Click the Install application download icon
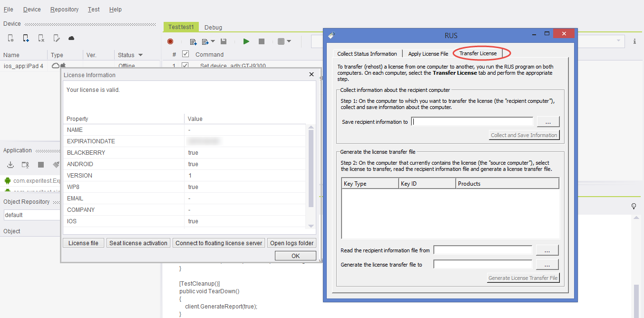 point(10,165)
